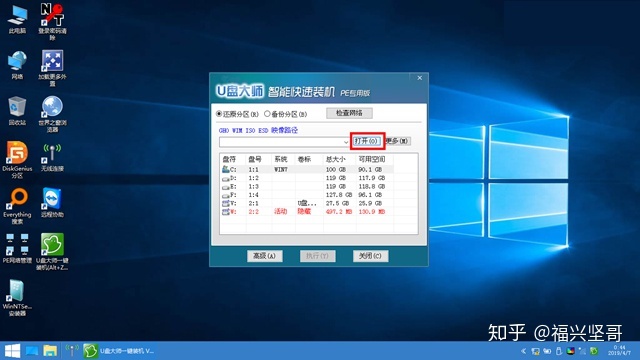Open the Windows Start menu

[12, 351]
